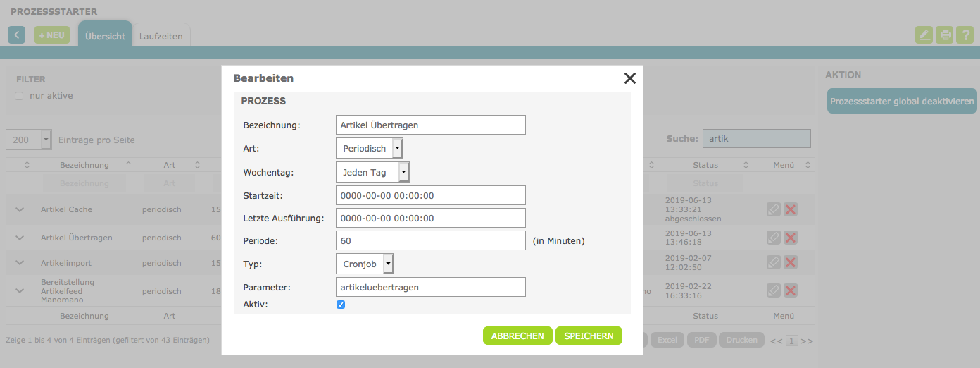Edit the Artikel Übertragen row entry
Screen dimensions: 980x368
click(774, 238)
